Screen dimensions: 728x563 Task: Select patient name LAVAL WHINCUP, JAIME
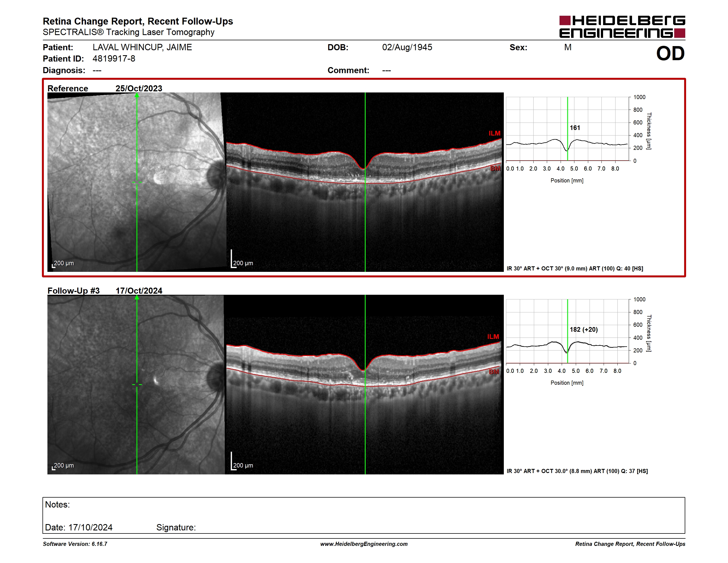point(142,47)
